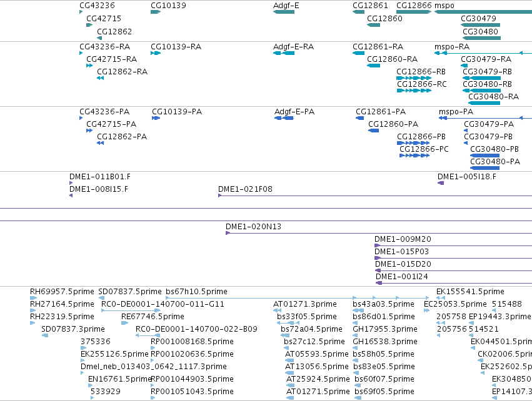Click the CG12862-RA transcript glyph
Image resolution: width=532 pixels, height=401 pixels.
[100, 78]
